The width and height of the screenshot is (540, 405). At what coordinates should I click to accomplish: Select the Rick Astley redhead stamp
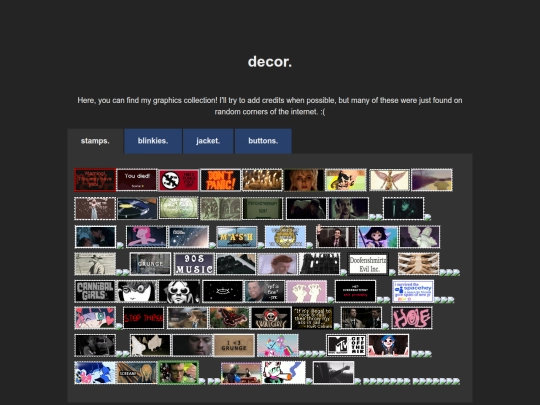coord(278,264)
